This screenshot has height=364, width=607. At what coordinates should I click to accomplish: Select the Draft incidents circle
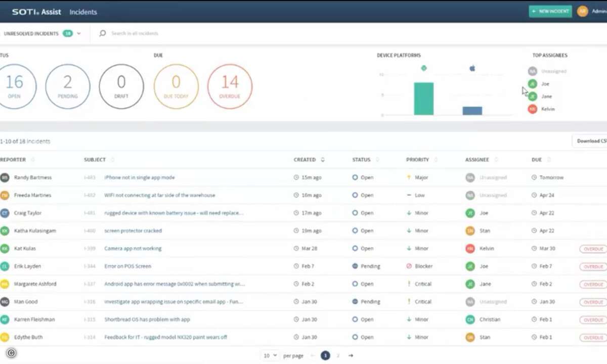click(x=121, y=86)
